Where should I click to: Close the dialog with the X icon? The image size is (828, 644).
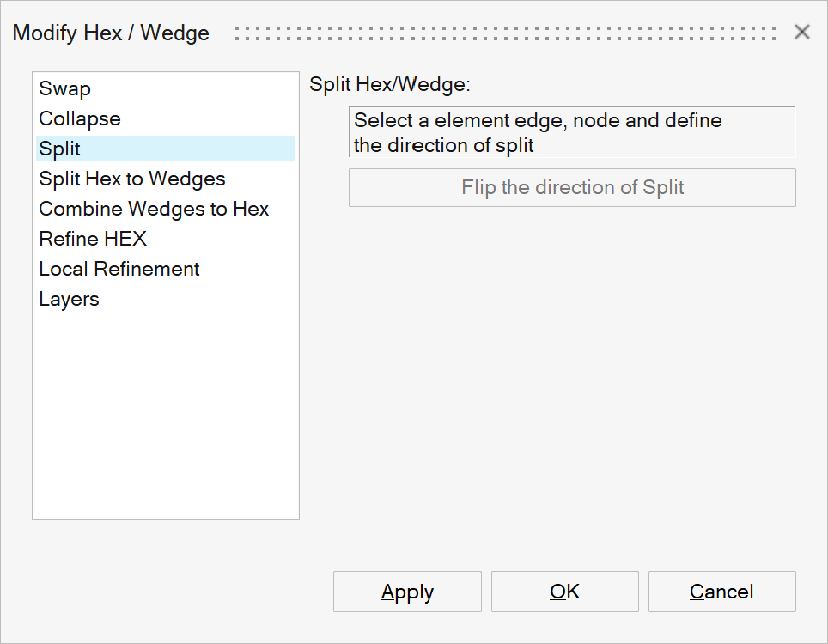tap(802, 33)
